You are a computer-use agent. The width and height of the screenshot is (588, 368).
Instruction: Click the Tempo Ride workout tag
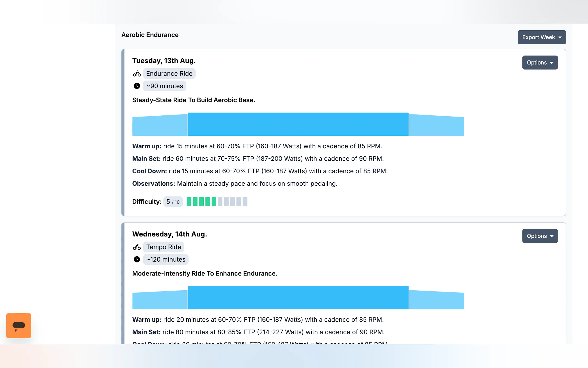[164, 247]
